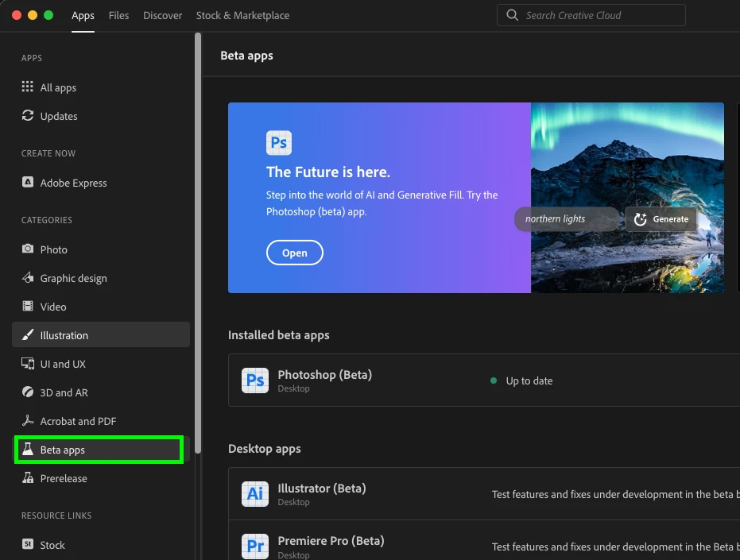Click the Generate button in banner image
The height and width of the screenshot is (560, 740).
[661, 219]
